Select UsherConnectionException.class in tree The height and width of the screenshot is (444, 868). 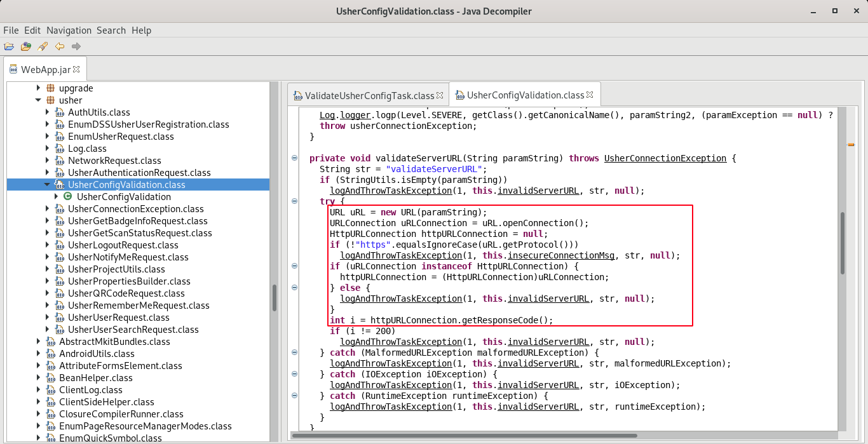[136, 209]
